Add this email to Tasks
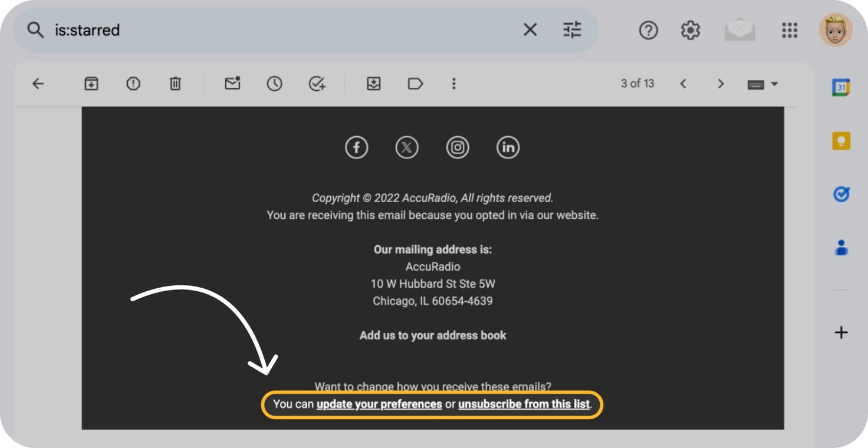Image resolution: width=868 pixels, height=448 pixels. point(317,84)
